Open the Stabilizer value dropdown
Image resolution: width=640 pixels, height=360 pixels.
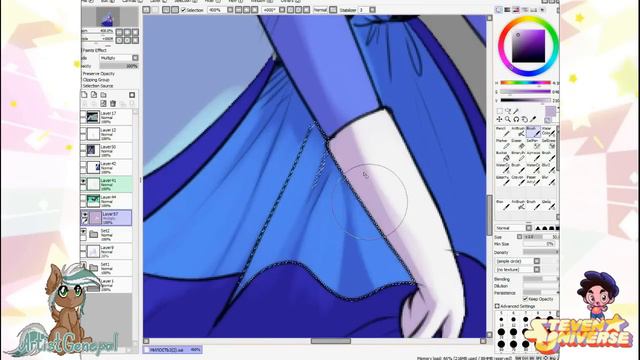pos(373,10)
